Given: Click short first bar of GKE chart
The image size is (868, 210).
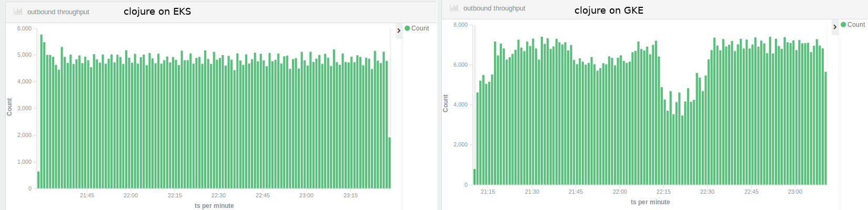Looking at the screenshot, I should (475, 177).
